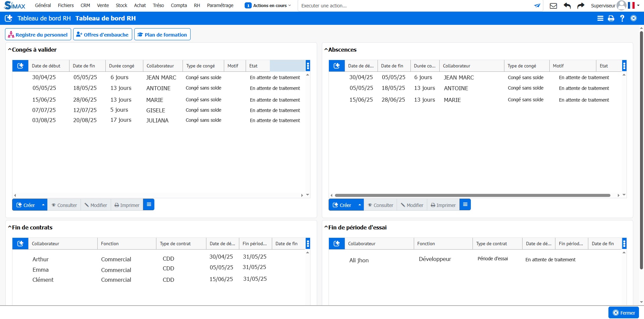The image size is (644, 319).
Task: Click the Registre du personnel button
Action: tap(38, 35)
